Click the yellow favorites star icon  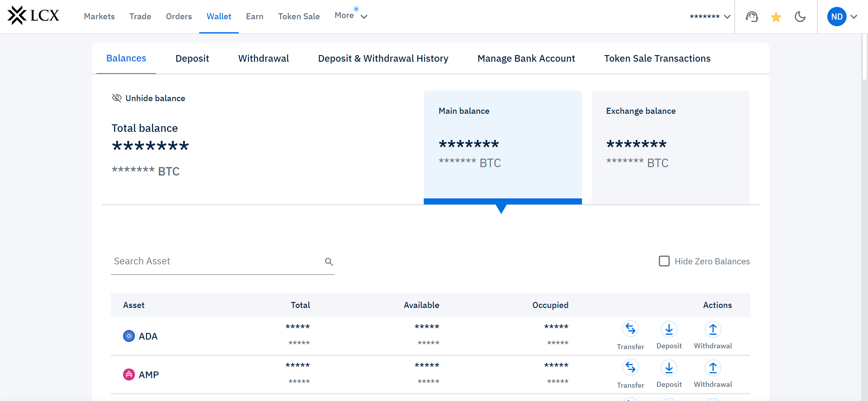click(x=776, y=17)
